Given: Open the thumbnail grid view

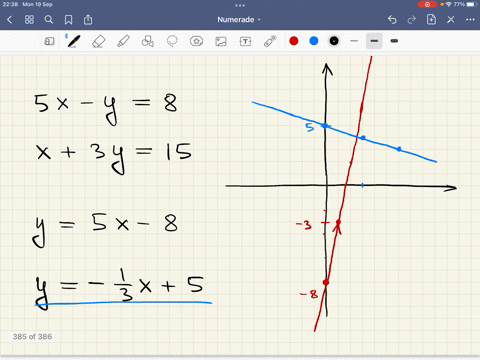Looking at the screenshot, I should [29, 20].
